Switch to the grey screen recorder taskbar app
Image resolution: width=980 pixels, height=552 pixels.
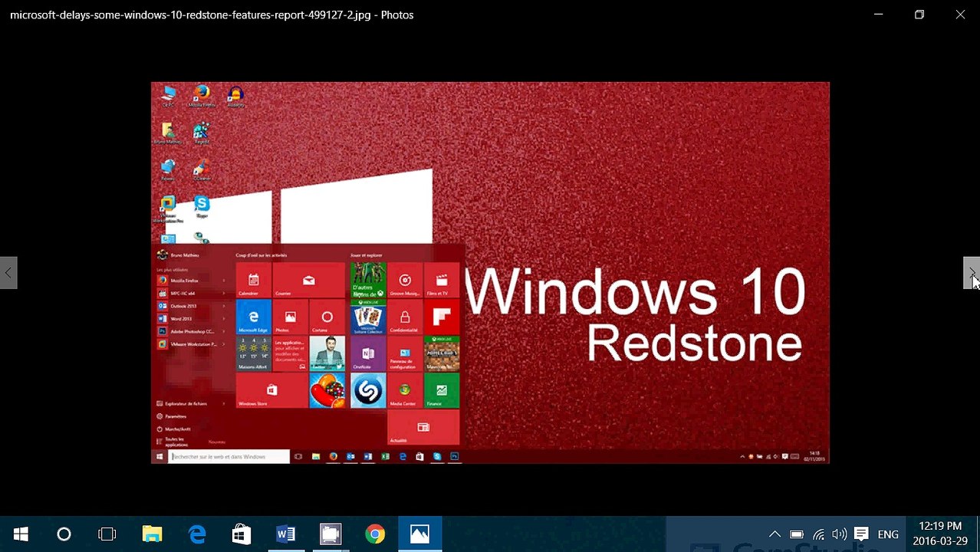[331, 534]
